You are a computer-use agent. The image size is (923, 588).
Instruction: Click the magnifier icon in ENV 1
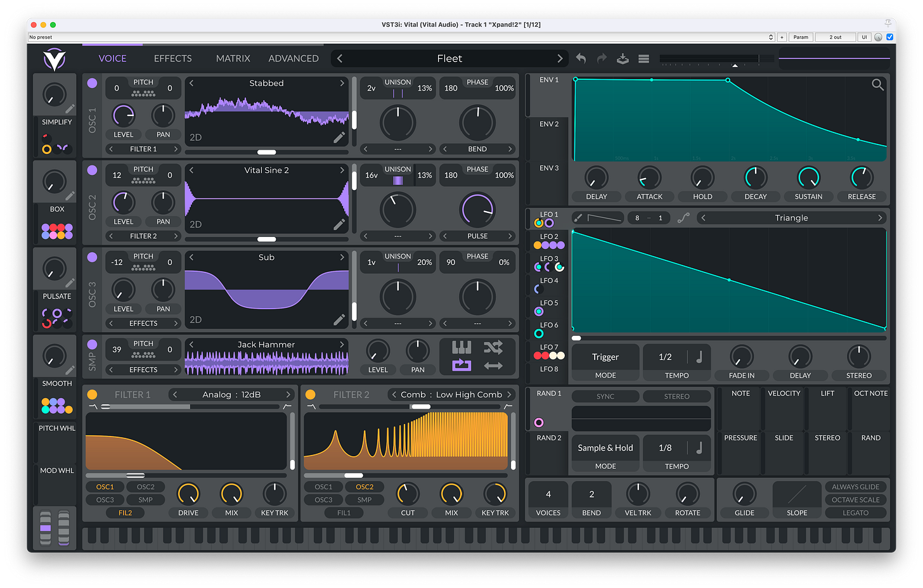877,84
